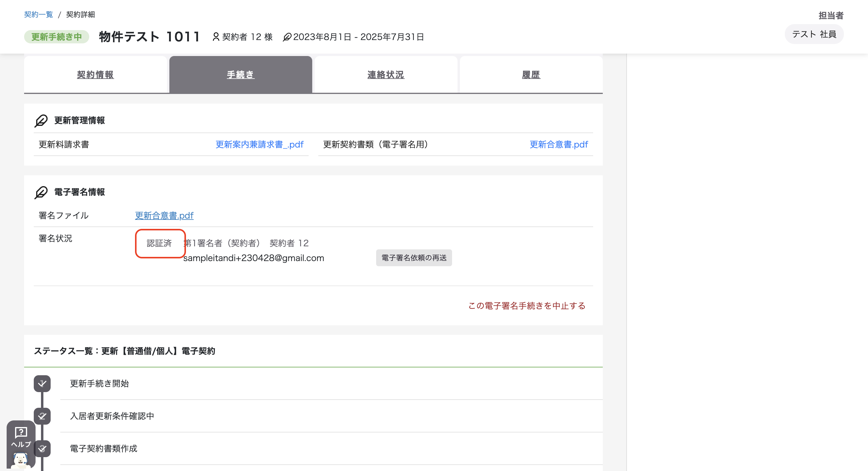Viewport: 868px width, 471px height.
Task: Open 更新合意書.pdf in 更新契約書類 row
Action: coord(559,145)
